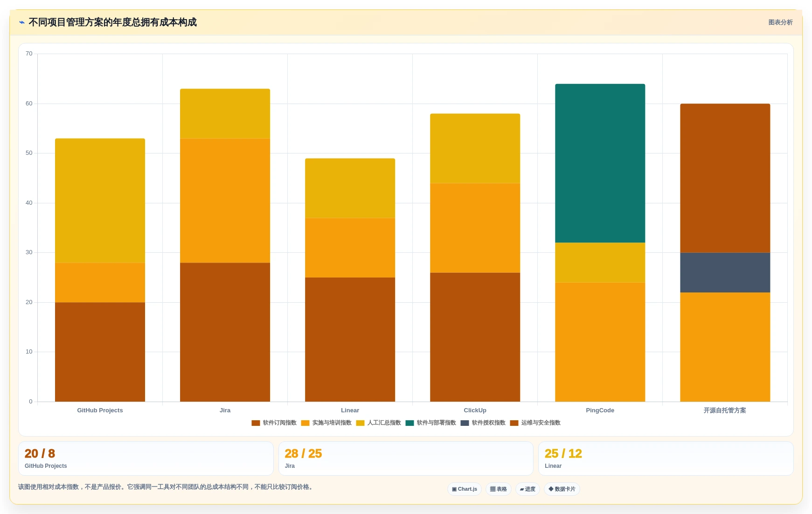Screen dimensions: 812x514
Task: Click the GitHub Projects x-axis label
Action: [x=100, y=410]
